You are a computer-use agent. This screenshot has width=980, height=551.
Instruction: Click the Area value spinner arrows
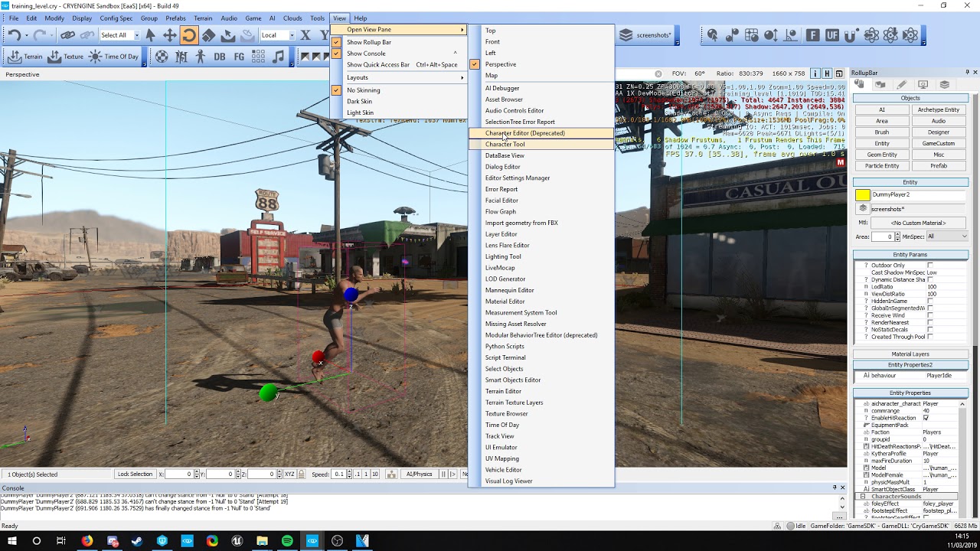tap(897, 236)
